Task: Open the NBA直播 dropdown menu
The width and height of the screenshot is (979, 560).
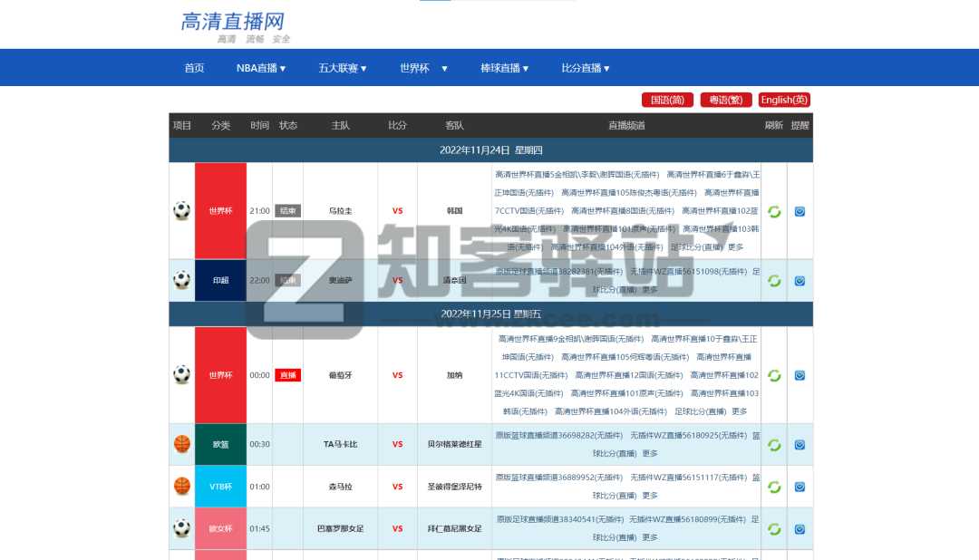Action: tap(261, 67)
